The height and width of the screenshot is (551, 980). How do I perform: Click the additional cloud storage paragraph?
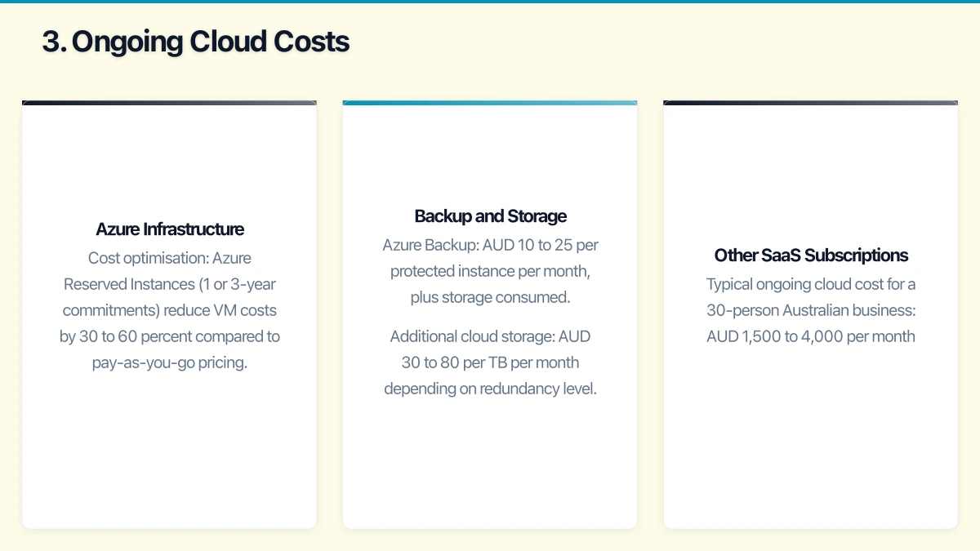(490, 362)
